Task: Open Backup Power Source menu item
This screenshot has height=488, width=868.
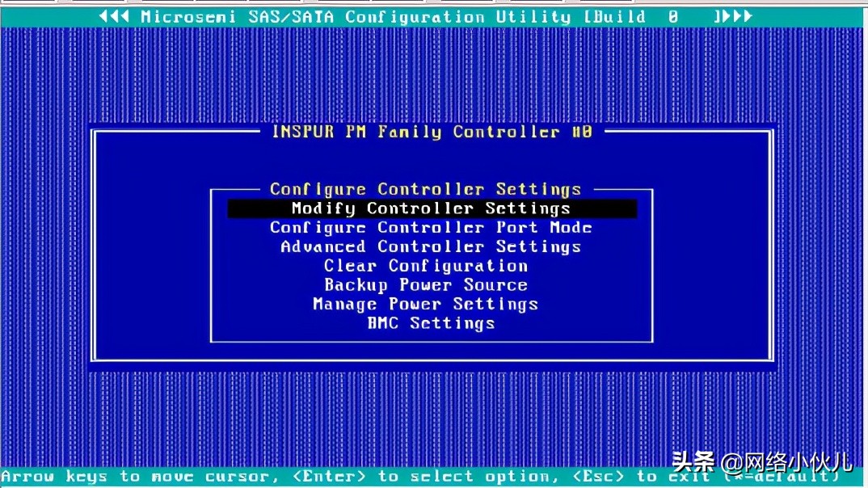Action: [x=426, y=285]
